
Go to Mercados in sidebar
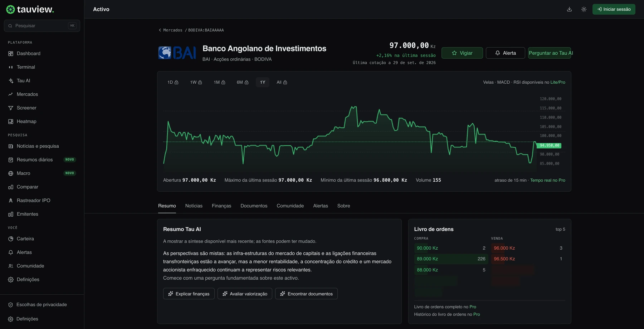click(x=42, y=94)
